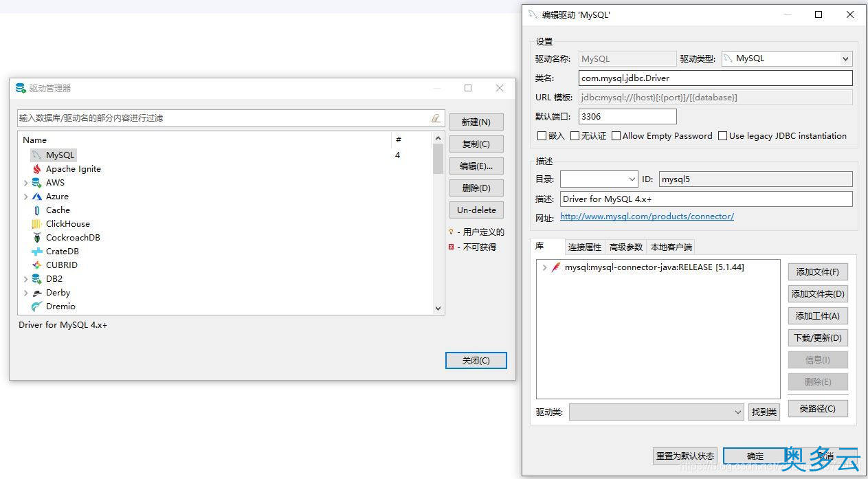Screen dimensions: 868x479
Task: Click the 默认端口 field showing 3306
Action: click(x=627, y=117)
